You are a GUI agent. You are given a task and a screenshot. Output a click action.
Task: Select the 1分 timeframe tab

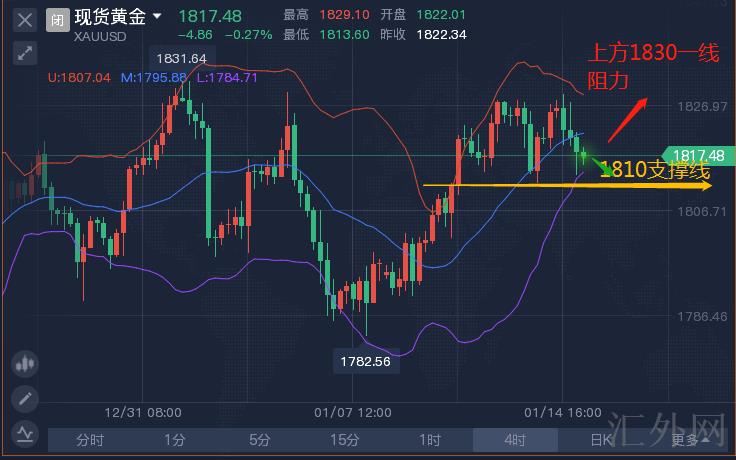[x=175, y=439]
